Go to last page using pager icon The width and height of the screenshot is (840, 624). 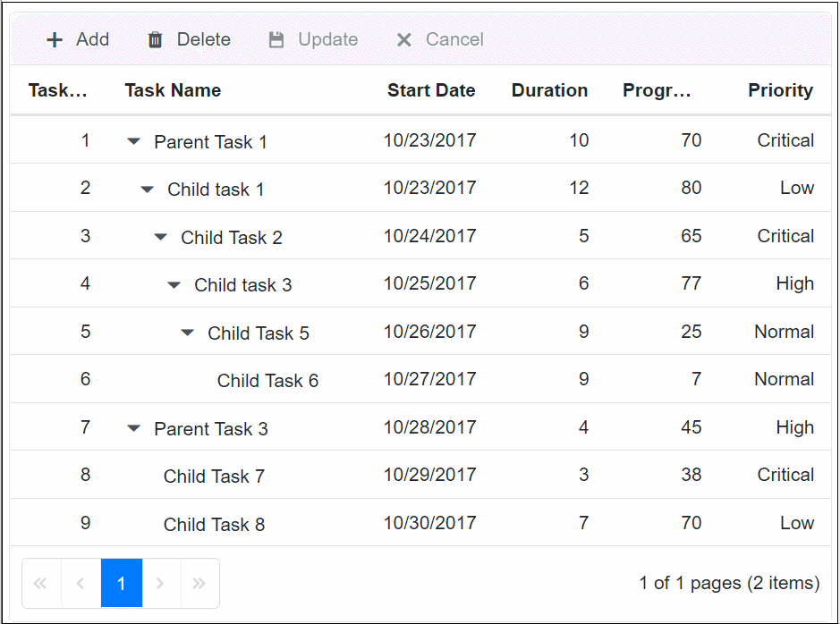click(x=199, y=584)
